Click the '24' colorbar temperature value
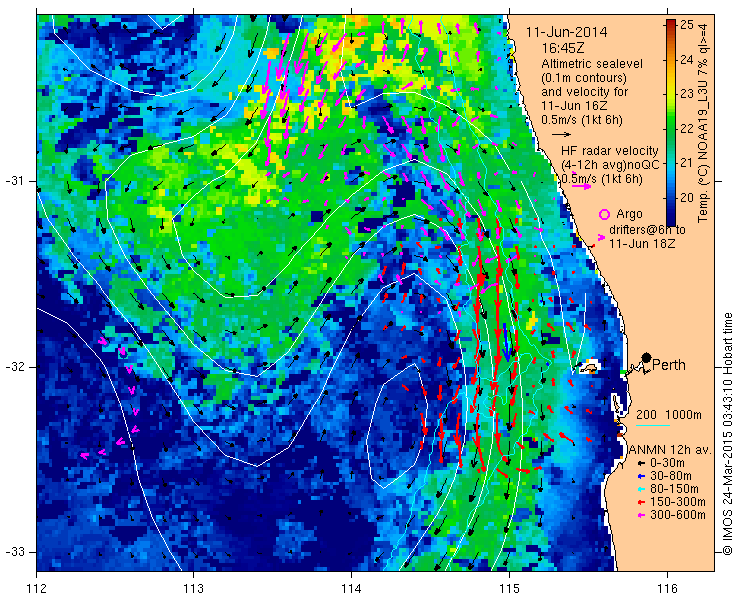740x600 pixels. pos(687,59)
